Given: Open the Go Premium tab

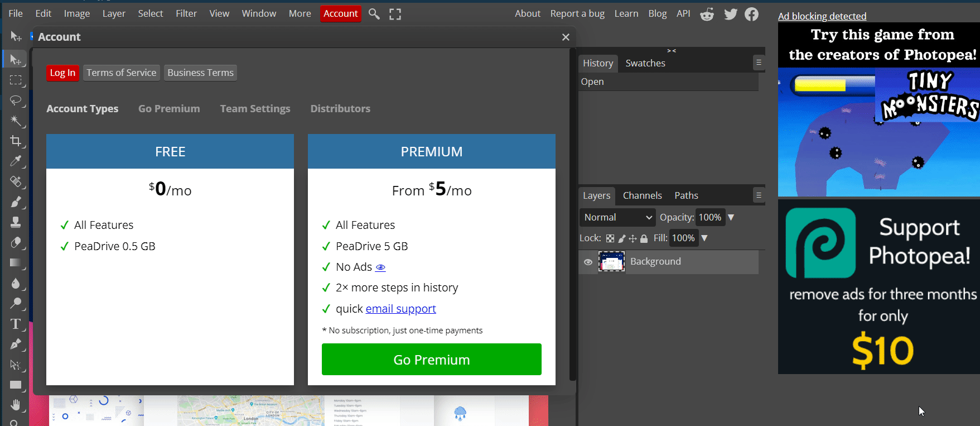Looking at the screenshot, I should point(169,109).
